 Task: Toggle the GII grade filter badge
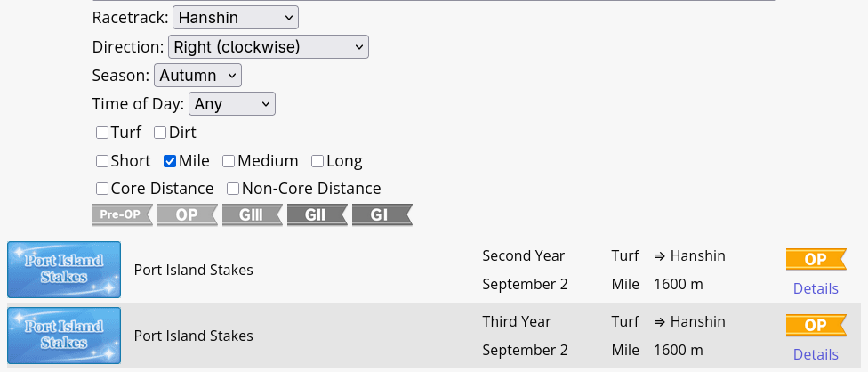coord(317,214)
